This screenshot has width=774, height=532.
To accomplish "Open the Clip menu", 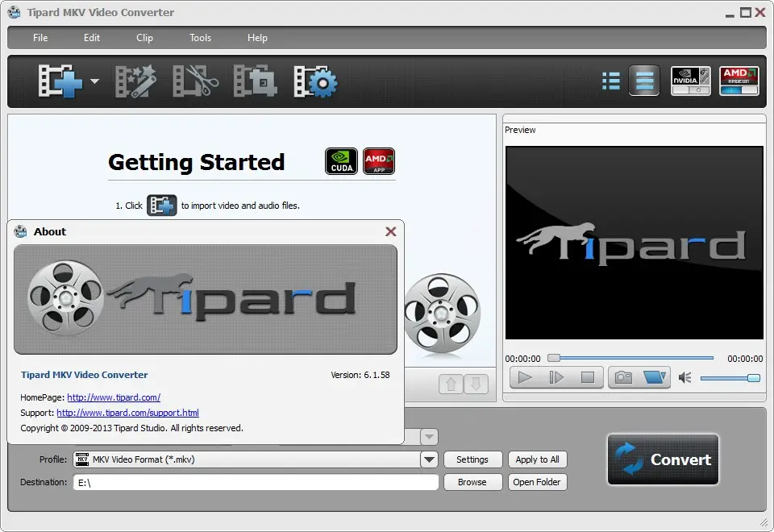I will (144, 38).
